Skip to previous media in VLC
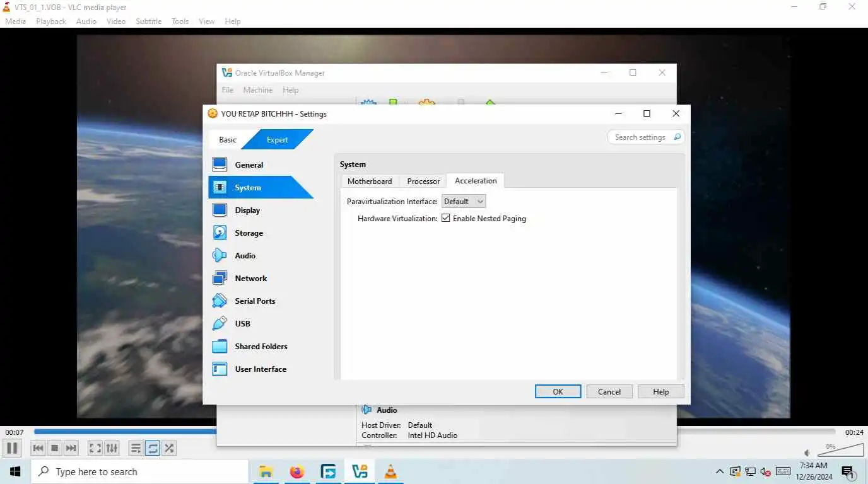868x484 pixels. pos(38,448)
